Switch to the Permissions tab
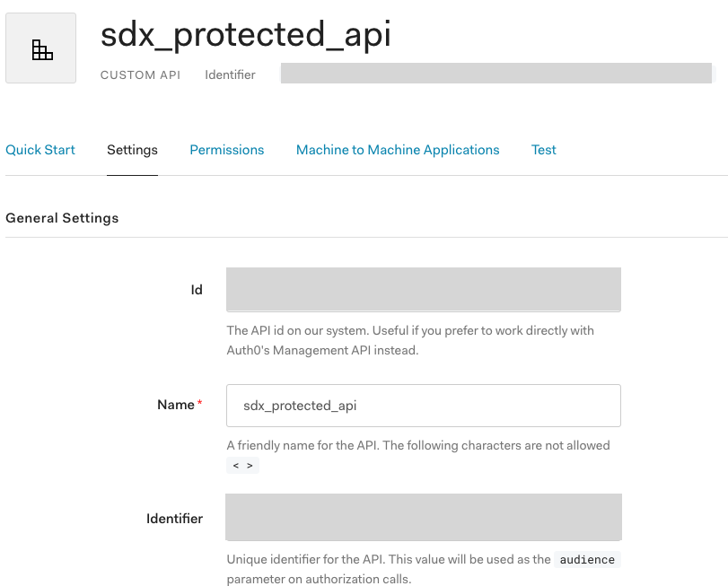The image size is (728, 586). [x=226, y=150]
